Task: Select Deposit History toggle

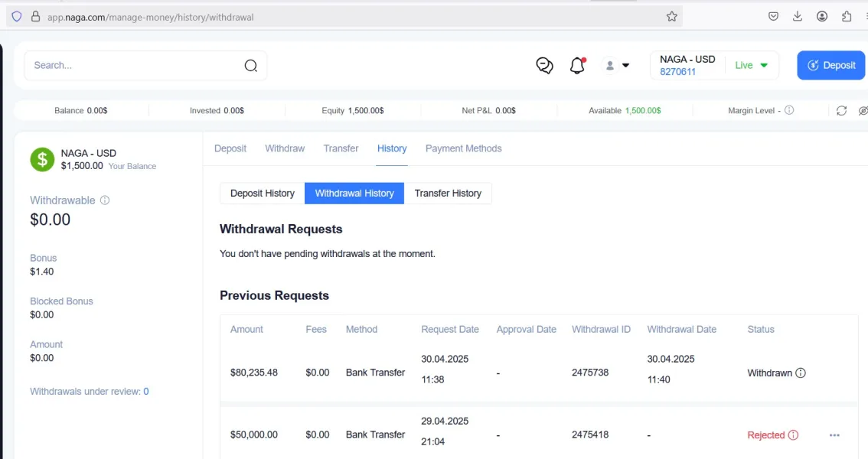Action: 263,194
